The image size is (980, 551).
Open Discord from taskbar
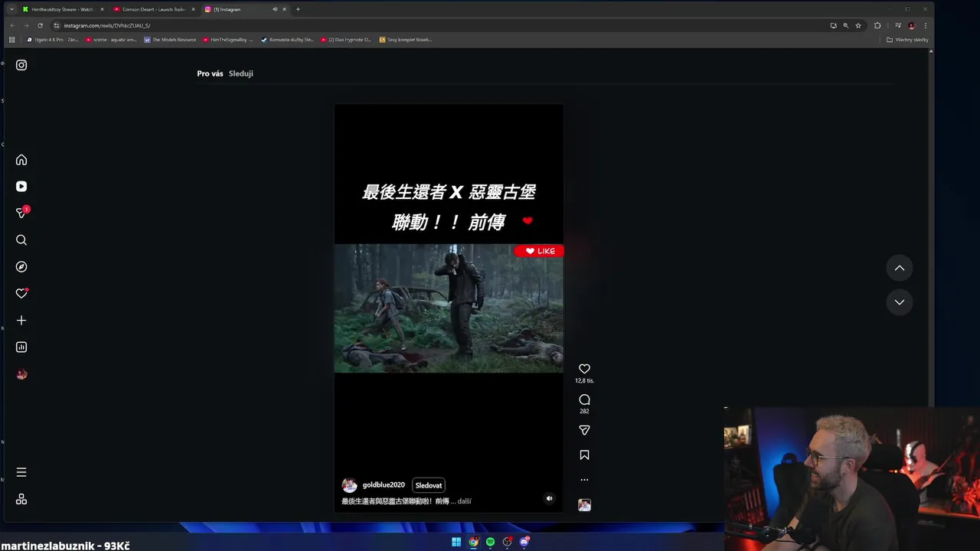pos(524,542)
